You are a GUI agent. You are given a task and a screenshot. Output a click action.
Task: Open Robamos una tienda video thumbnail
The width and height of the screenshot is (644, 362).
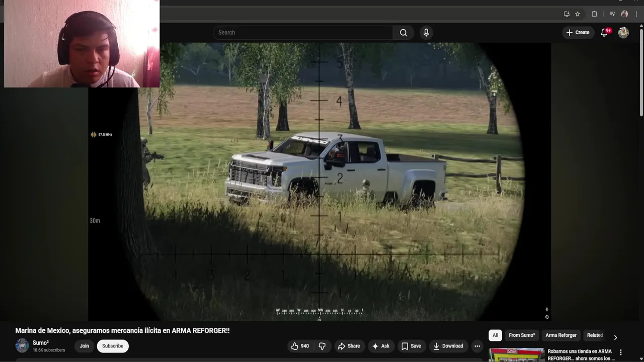tap(517, 355)
